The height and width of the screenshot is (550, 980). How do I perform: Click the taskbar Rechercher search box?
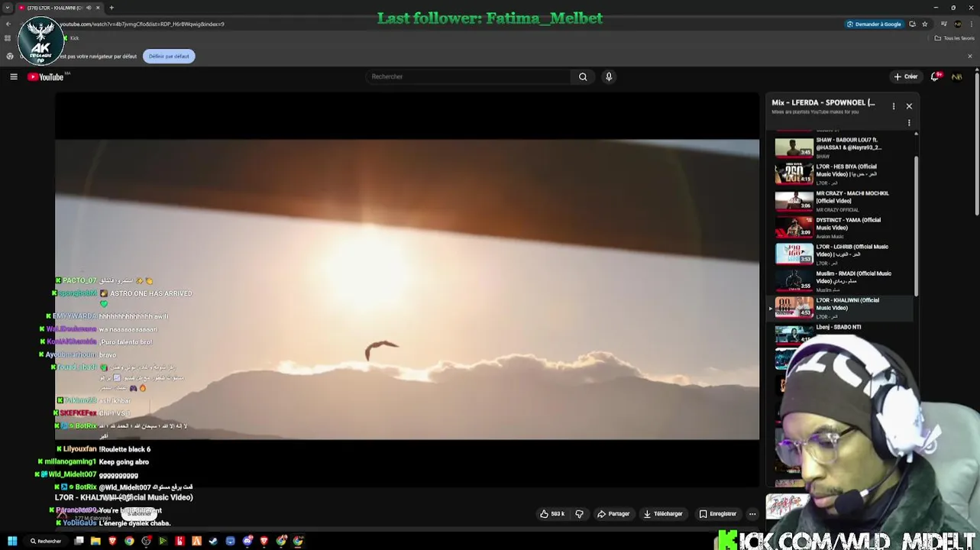click(46, 541)
